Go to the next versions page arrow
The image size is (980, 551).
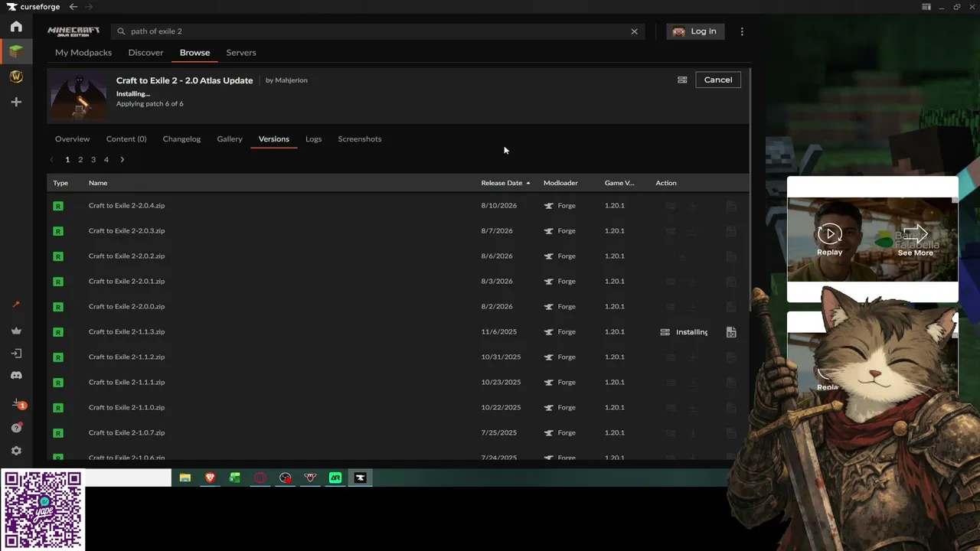122,160
